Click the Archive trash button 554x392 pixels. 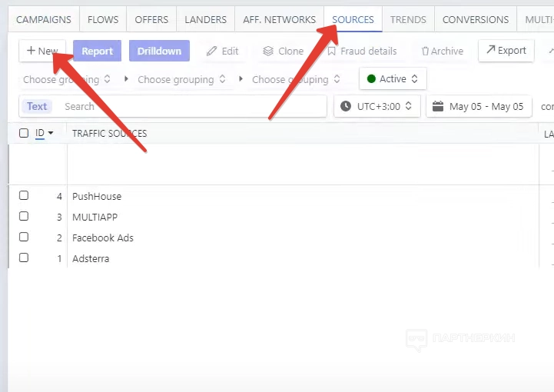[x=443, y=51]
